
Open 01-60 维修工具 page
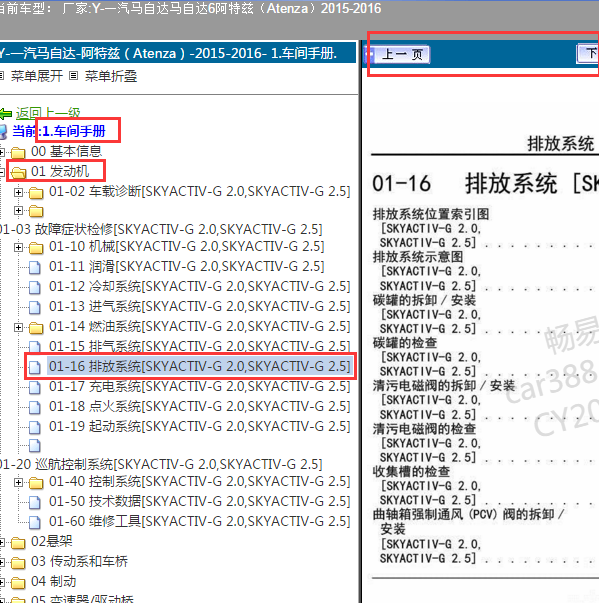coord(200,521)
